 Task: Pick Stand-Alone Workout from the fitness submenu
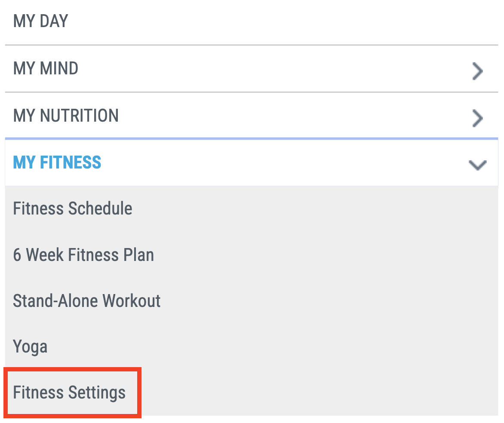pos(87,301)
